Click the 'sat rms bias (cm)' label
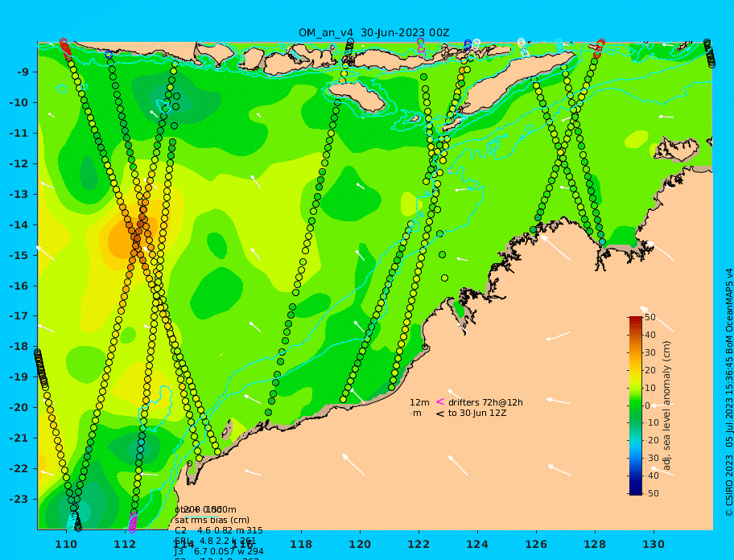The image size is (734, 560). point(212,520)
